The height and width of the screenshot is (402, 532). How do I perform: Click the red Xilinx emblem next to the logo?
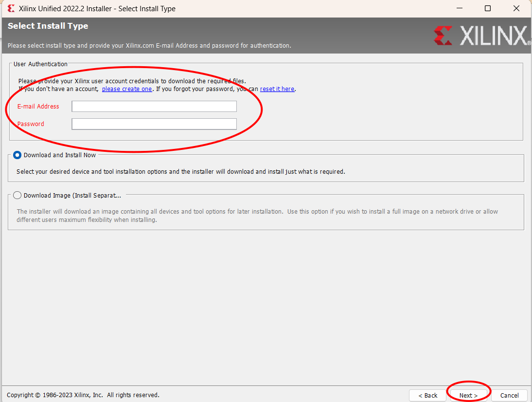coord(443,36)
